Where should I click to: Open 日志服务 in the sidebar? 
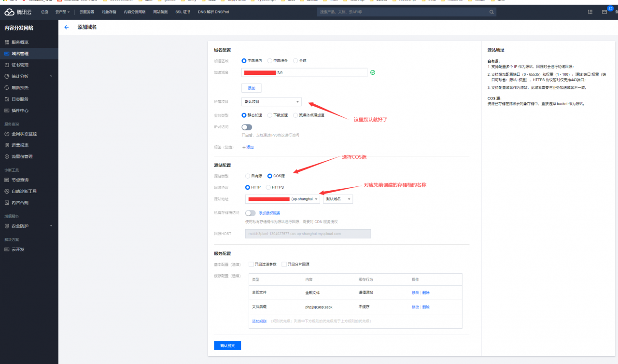coord(20,99)
